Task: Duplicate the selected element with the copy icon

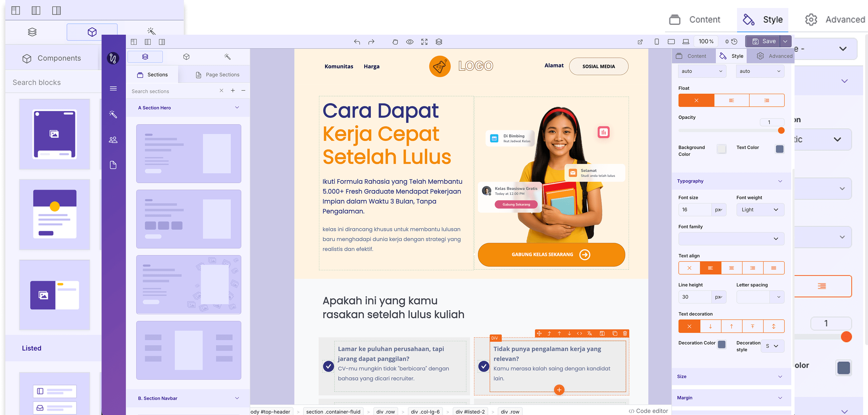Action: pos(615,333)
